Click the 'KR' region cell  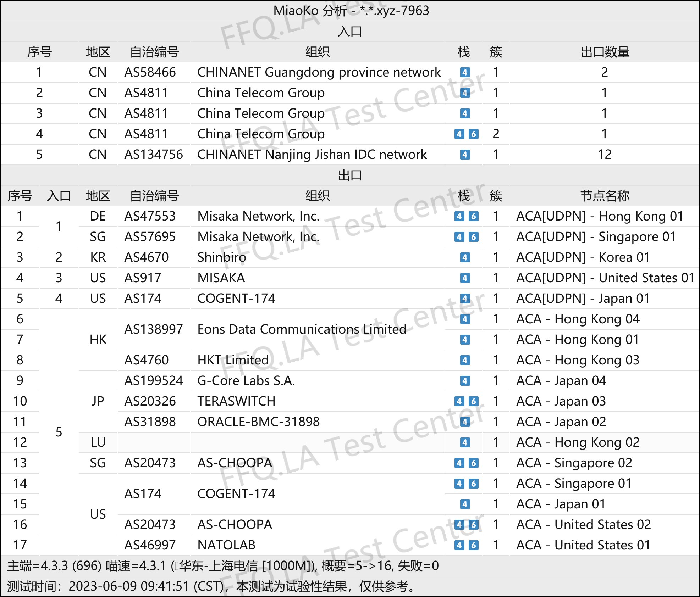(98, 257)
